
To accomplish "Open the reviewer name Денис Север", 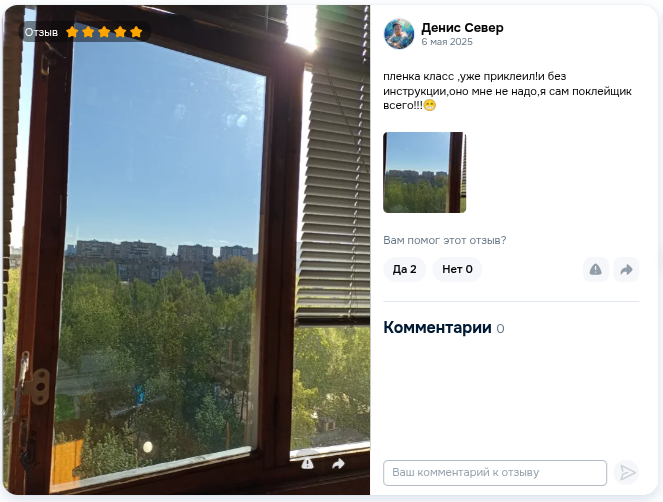I will (x=462, y=28).
